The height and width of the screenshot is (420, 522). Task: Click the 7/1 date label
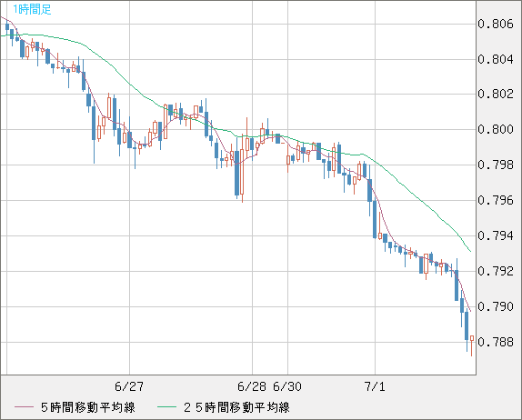point(375,386)
